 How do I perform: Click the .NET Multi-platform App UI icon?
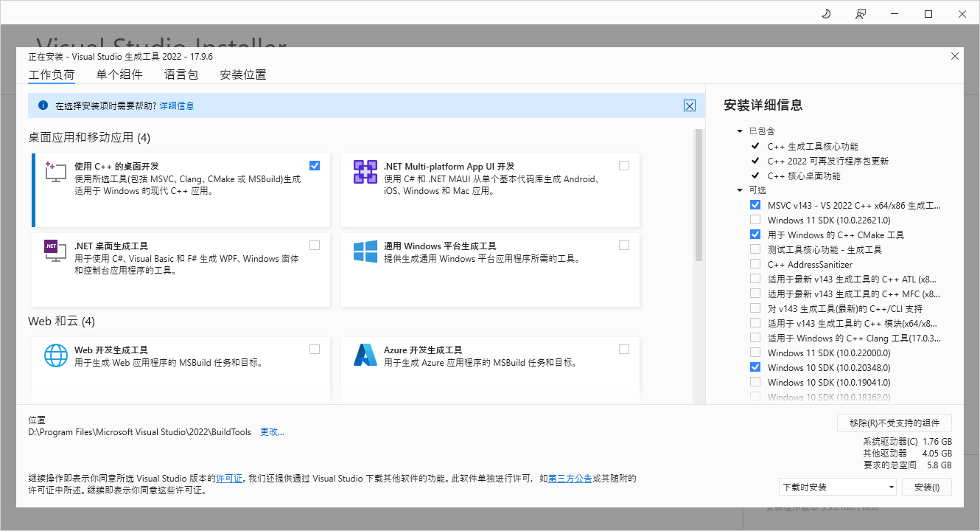(x=365, y=171)
